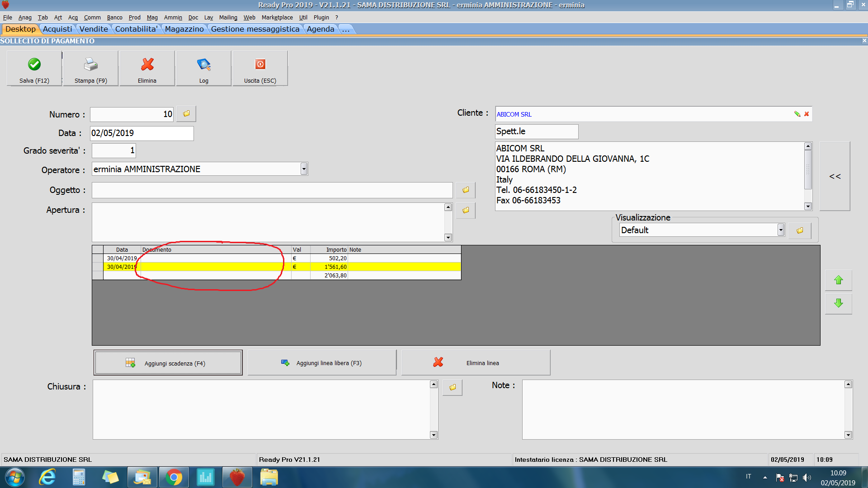868x488 pixels.
Task: Click the ABICOM SRL client link
Action: coord(514,114)
